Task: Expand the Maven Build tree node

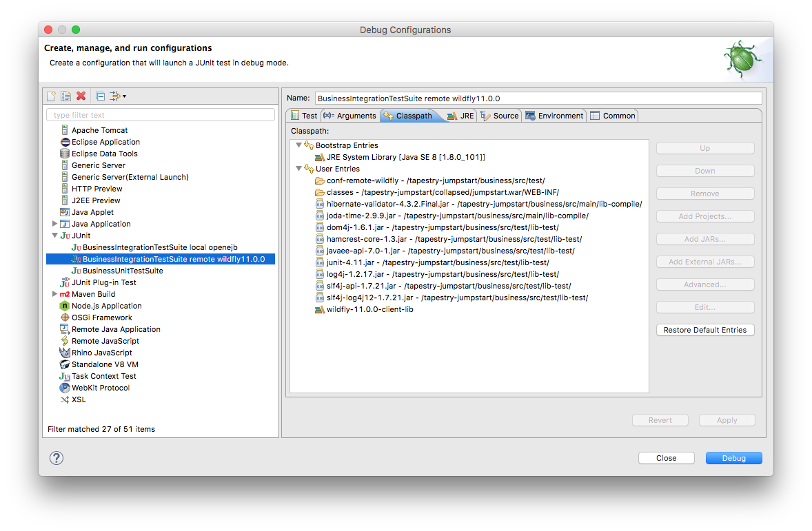Action: tap(54, 294)
